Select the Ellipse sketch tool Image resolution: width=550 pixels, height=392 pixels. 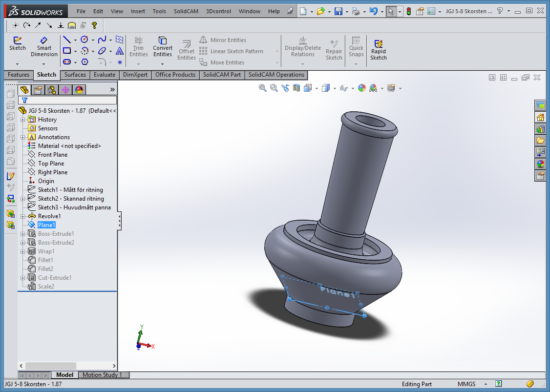pyautogui.click(x=102, y=51)
